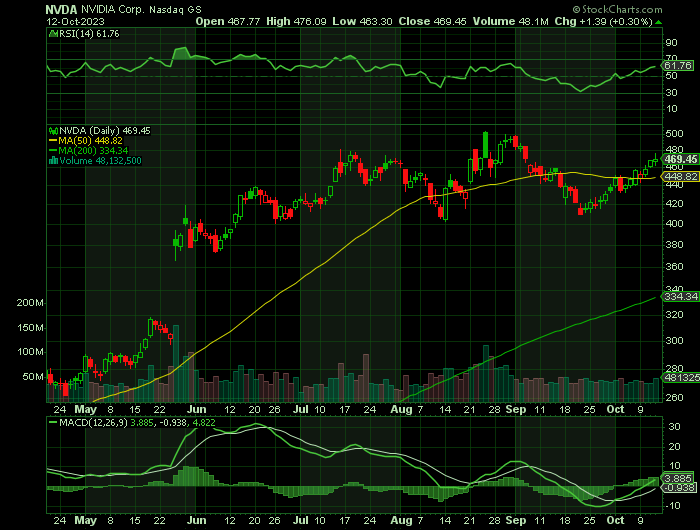Click the -0.938 MACD tag on right axis
Screen dimensions: 700x530
678,488
